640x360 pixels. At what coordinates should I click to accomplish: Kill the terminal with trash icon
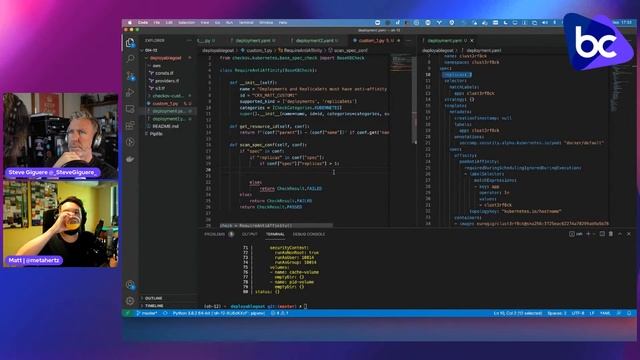pyautogui.click(x=611, y=234)
